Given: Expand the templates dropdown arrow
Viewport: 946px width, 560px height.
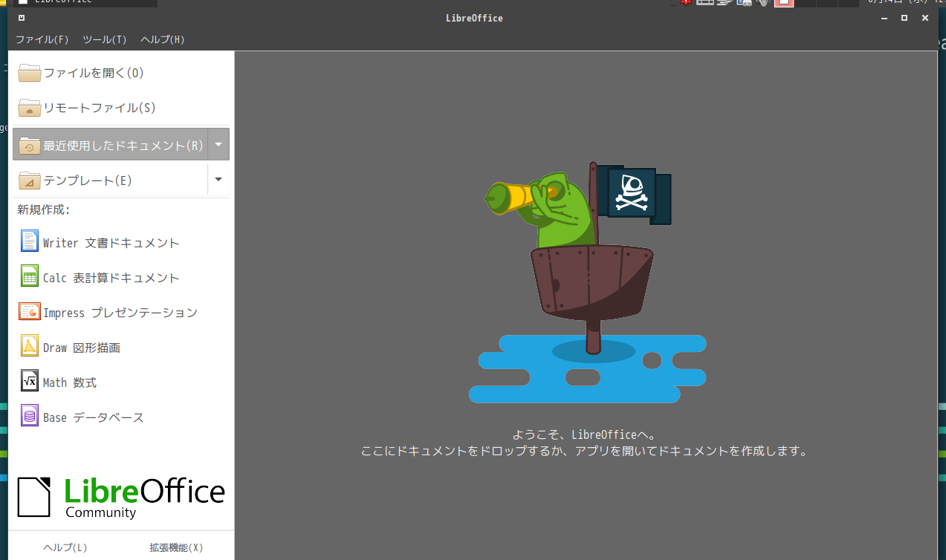Looking at the screenshot, I should click(x=218, y=180).
